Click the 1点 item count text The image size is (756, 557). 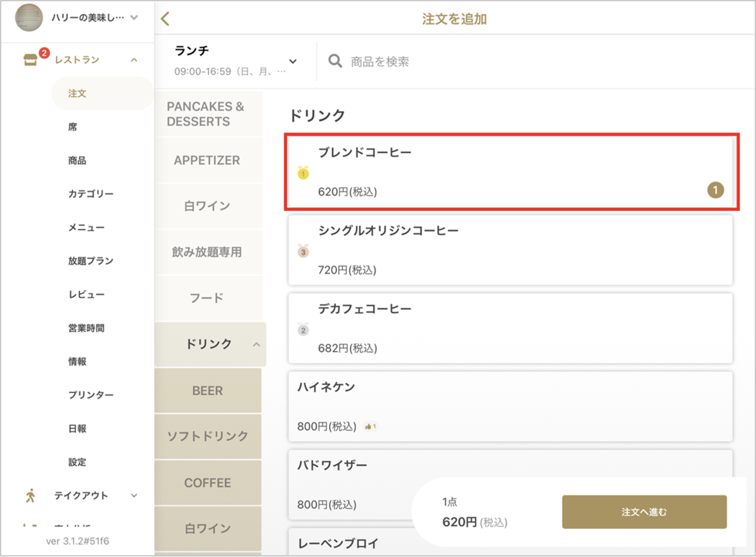point(450,502)
